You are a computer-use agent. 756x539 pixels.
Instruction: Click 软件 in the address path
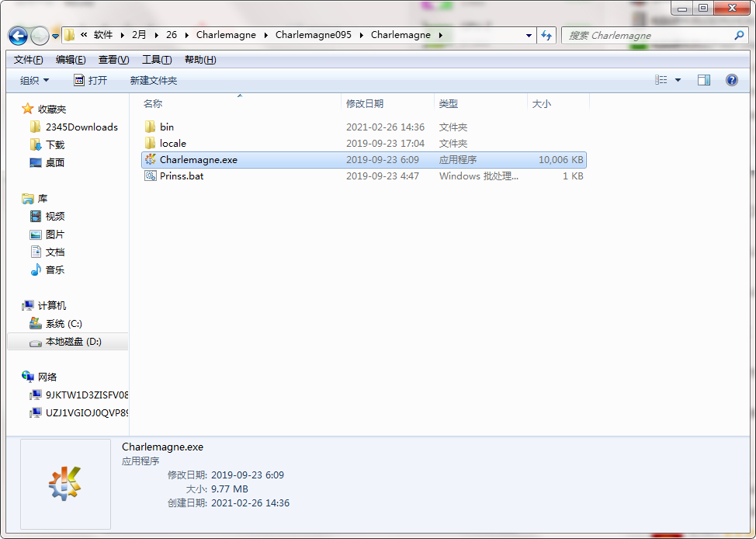(102, 35)
